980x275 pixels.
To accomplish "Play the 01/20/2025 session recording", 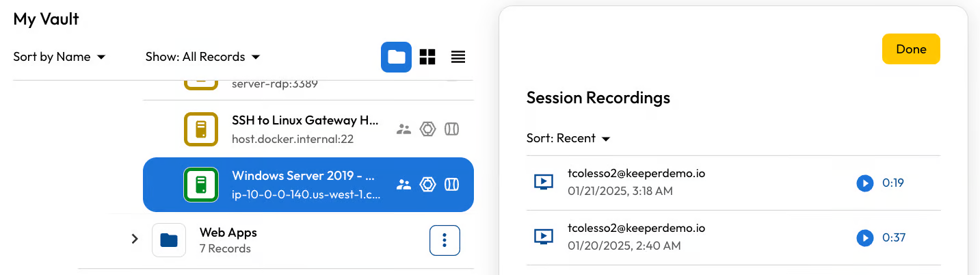I will click(865, 237).
